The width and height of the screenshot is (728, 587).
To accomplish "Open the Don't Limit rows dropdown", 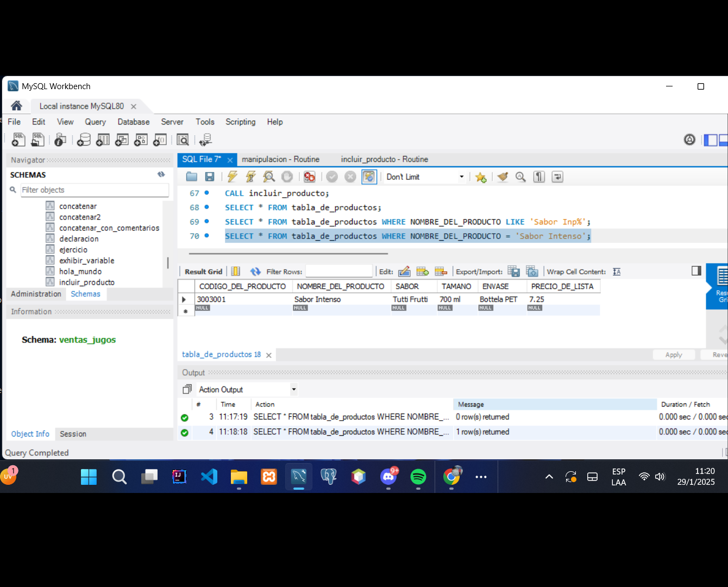I will 425,177.
